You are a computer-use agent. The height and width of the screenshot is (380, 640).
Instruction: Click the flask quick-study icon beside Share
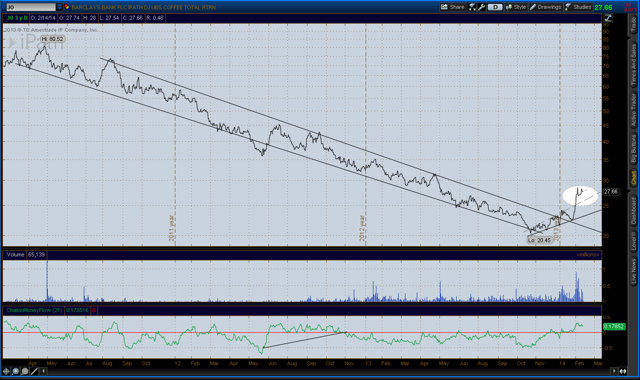(x=472, y=7)
